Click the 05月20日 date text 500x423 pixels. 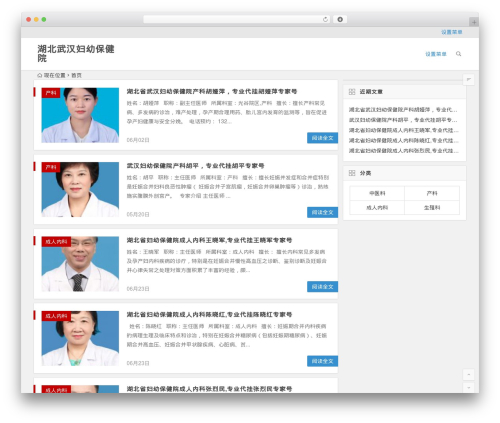point(138,214)
